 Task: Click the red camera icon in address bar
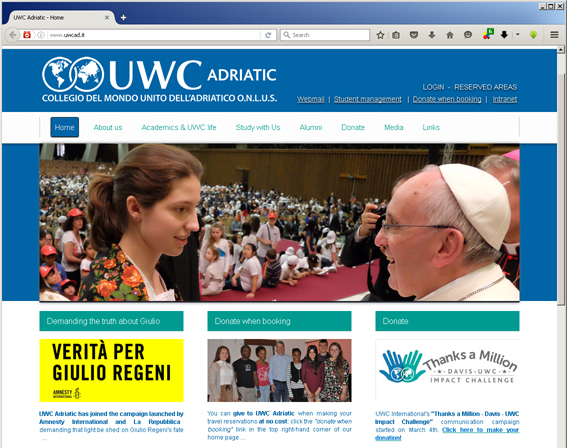pos(27,35)
